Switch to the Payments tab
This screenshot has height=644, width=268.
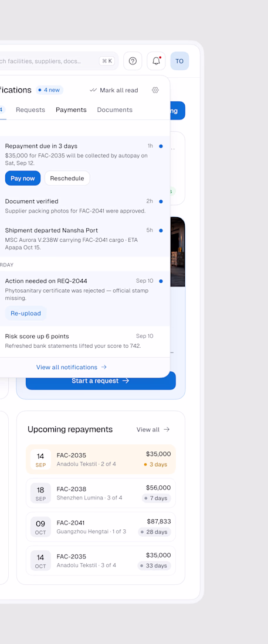(x=71, y=109)
